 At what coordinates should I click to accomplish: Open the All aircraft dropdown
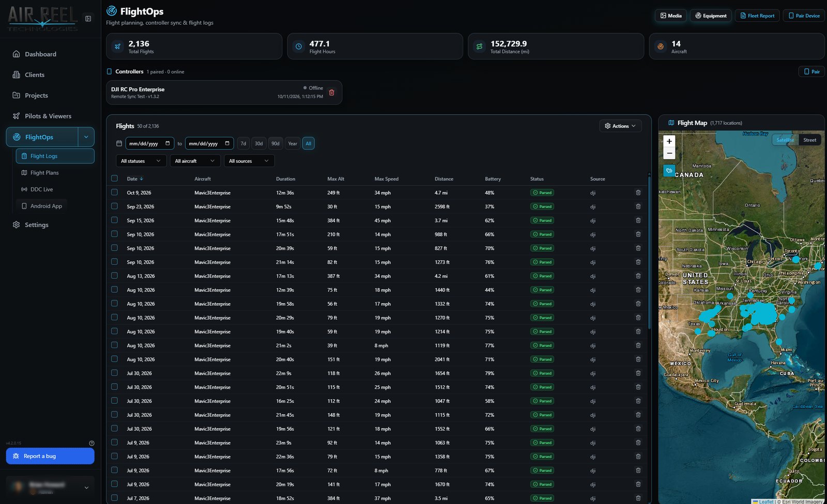pos(195,161)
